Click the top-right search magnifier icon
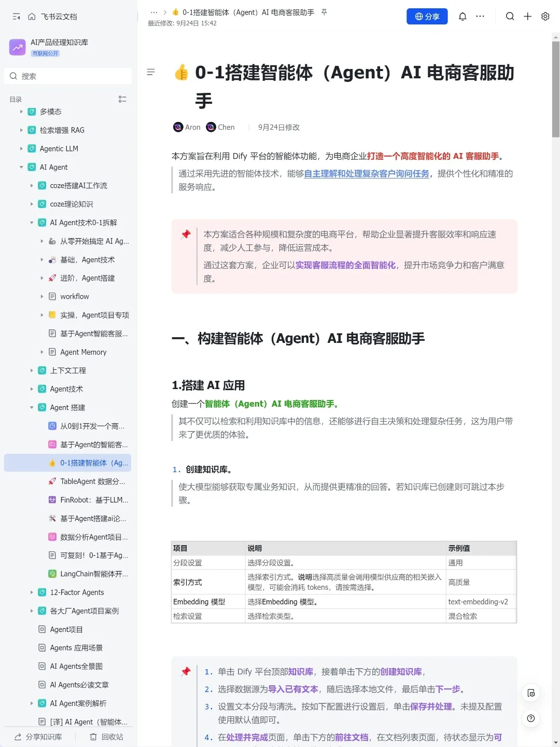The height and width of the screenshot is (747, 560). point(510,17)
